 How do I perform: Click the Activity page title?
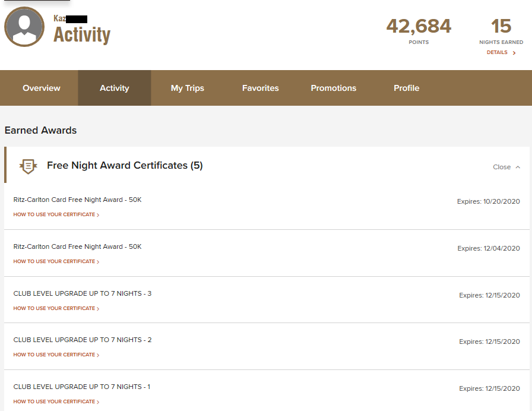tap(82, 34)
